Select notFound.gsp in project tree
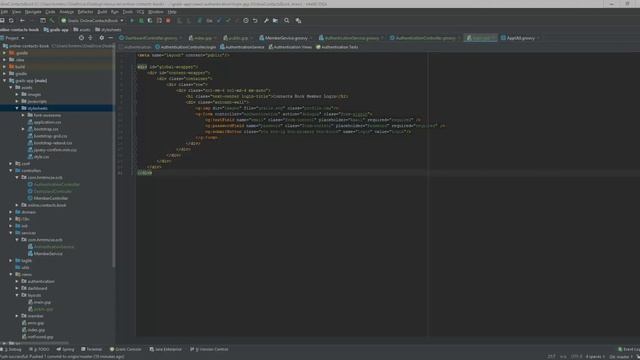This screenshot has height=360, width=640. point(37,337)
